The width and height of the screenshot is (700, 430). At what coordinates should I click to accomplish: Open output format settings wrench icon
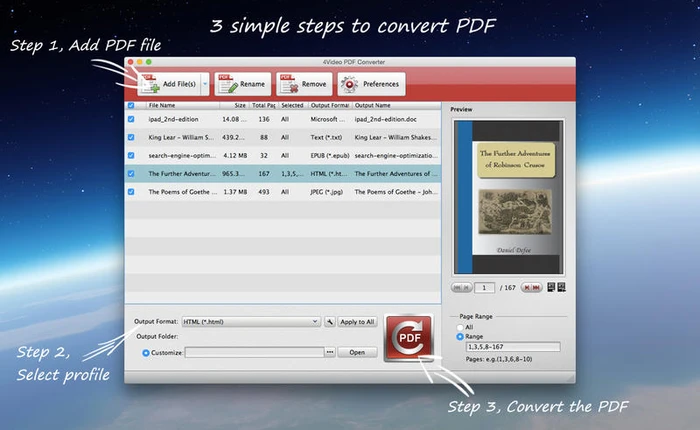coord(330,322)
